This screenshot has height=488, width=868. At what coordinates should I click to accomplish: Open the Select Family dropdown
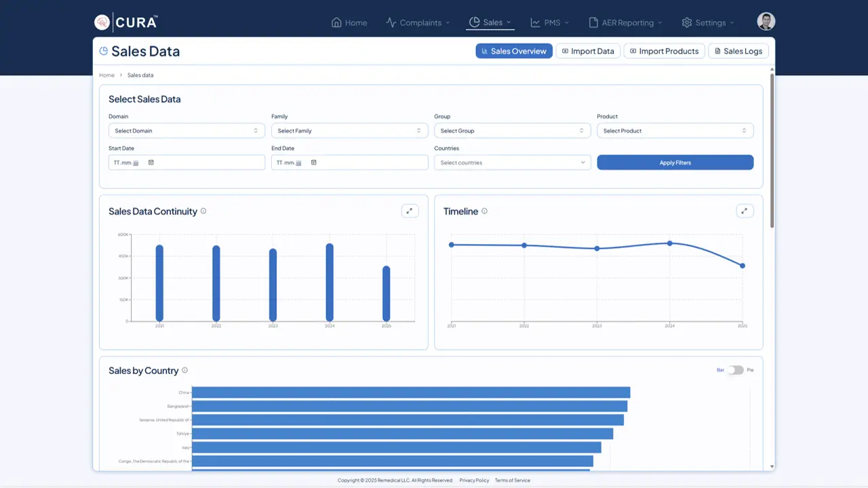(349, 131)
